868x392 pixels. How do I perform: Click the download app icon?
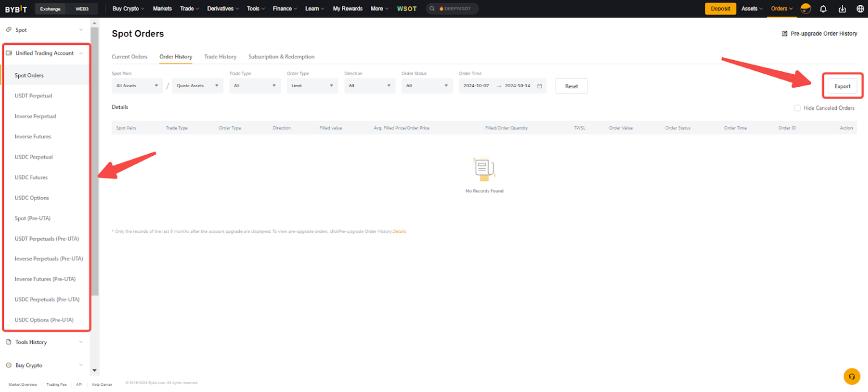(842, 8)
